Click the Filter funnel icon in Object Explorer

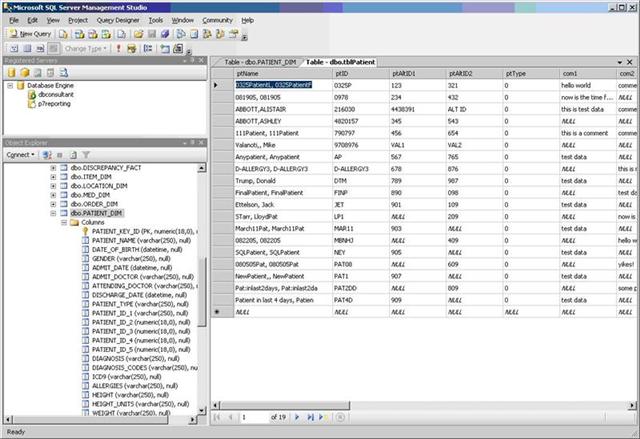[86, 155]
